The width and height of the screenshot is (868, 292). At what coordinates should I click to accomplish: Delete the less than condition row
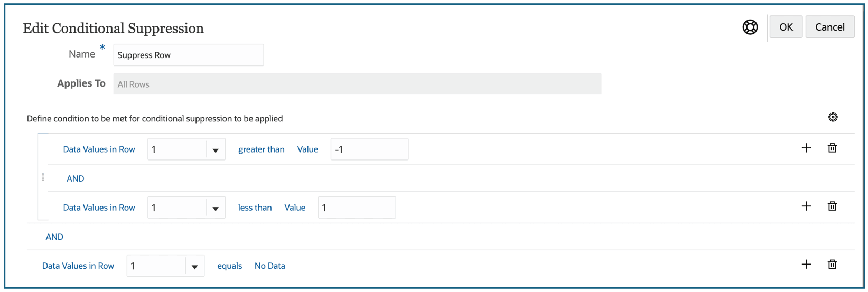[x=832, y=206]
